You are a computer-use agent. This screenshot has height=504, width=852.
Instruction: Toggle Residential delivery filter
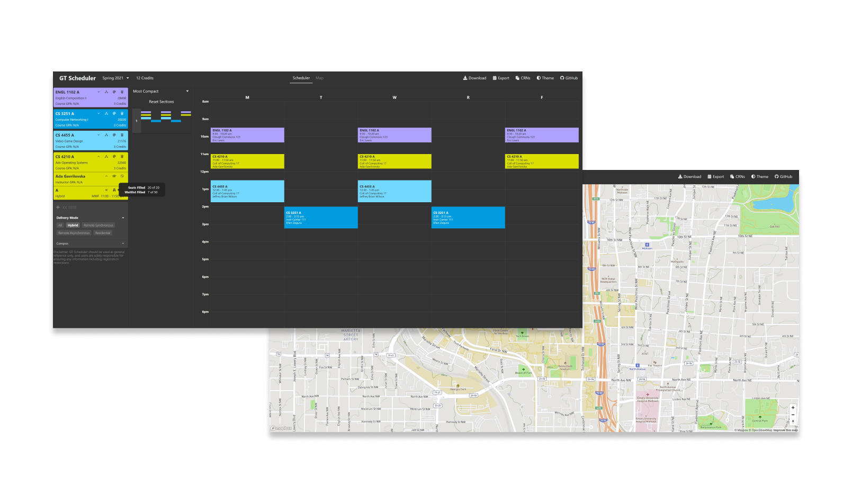[x=103, y=233]
